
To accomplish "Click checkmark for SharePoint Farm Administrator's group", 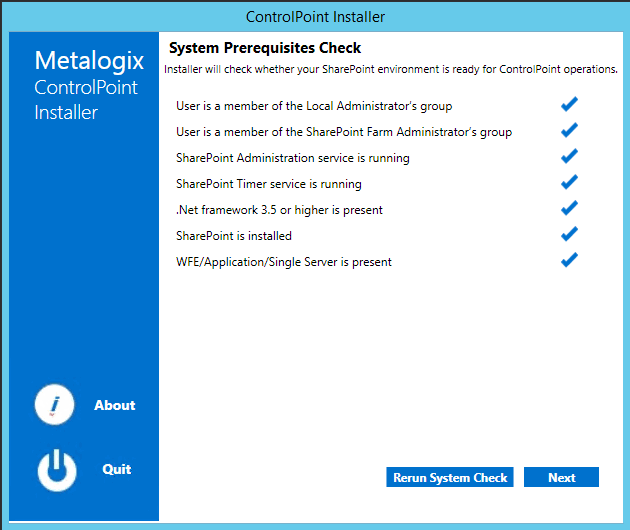I will pyautogui.click(x=569, y=130).
